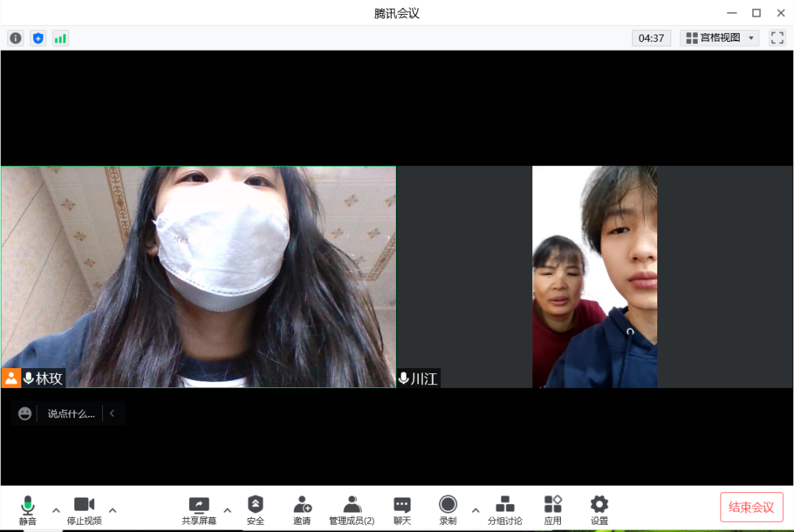Viewport: 794px width, 532px height.
Task: Click the microphone icon next to 川江
Action: (x=404, y=378)
